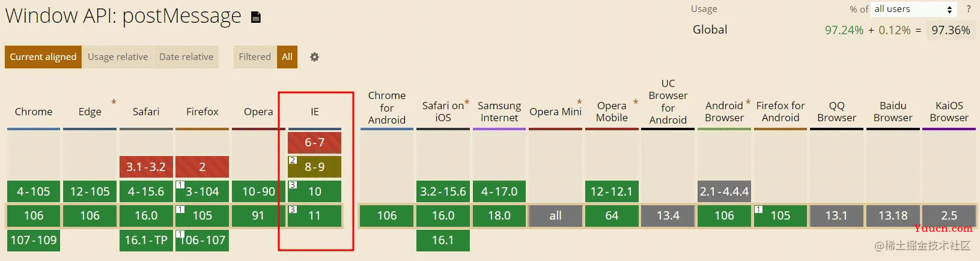This screenshot has width=980, height=261.
Task: Open note 1 on Firefox 3-104 cell
Action: (180, 185)
